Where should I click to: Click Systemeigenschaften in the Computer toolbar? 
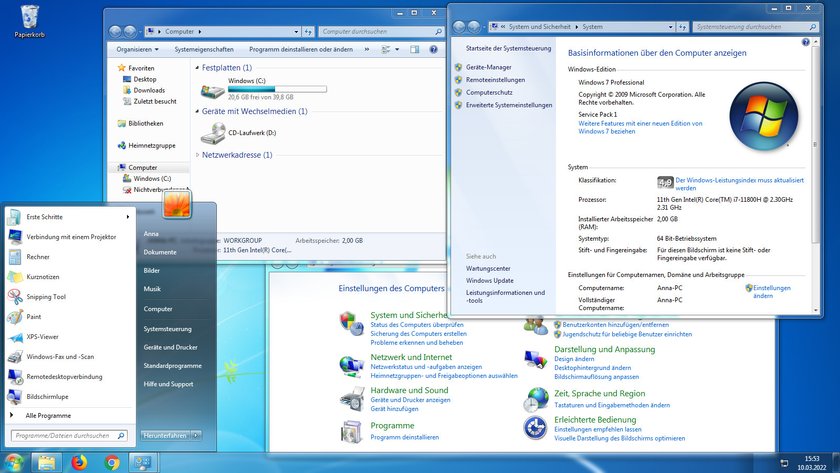tap(204, 49)
